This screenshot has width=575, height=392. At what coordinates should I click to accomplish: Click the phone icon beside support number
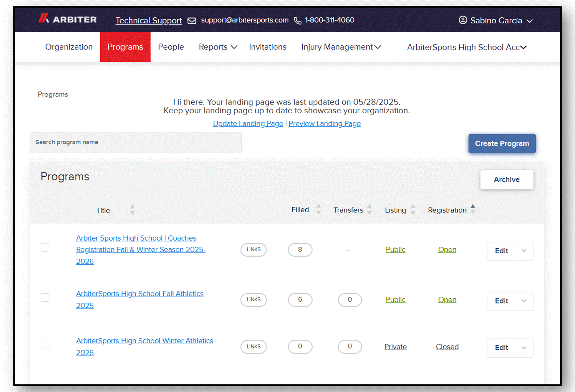pyautogui.click(x=297, y=21)
